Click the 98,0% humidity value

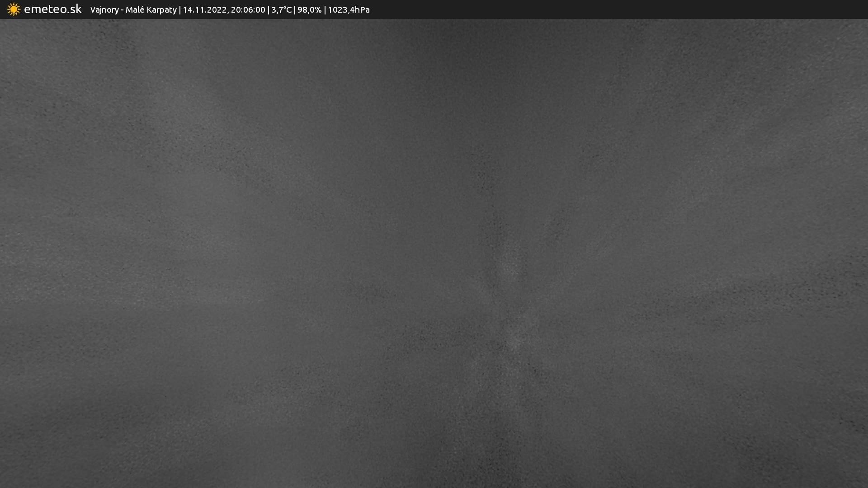point(309,10)
